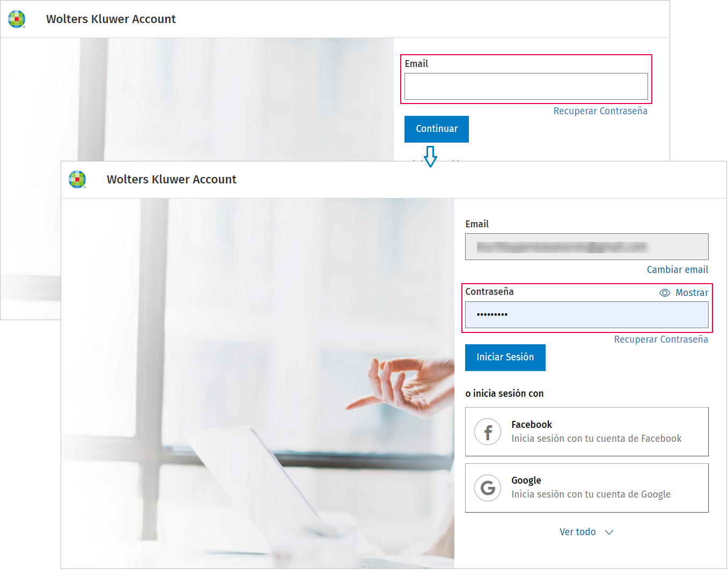Open Recuperar Contraseña link in back window

coord(600,111)
